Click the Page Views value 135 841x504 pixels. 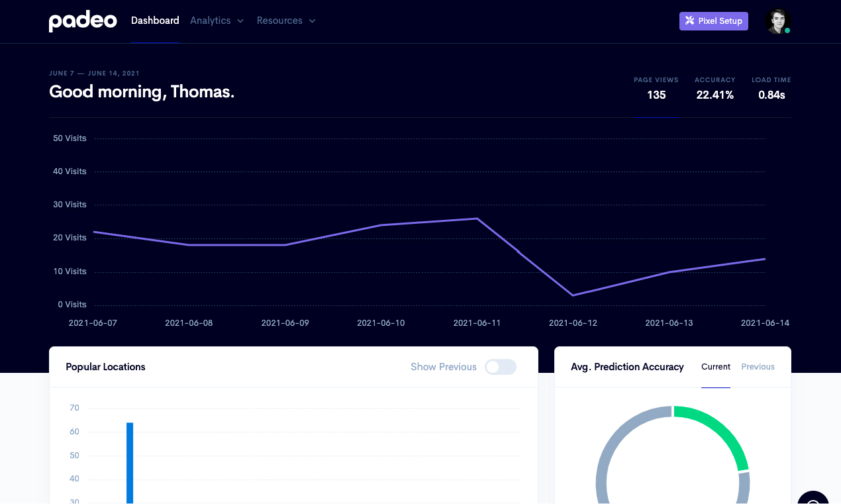[x=656, y=95]
